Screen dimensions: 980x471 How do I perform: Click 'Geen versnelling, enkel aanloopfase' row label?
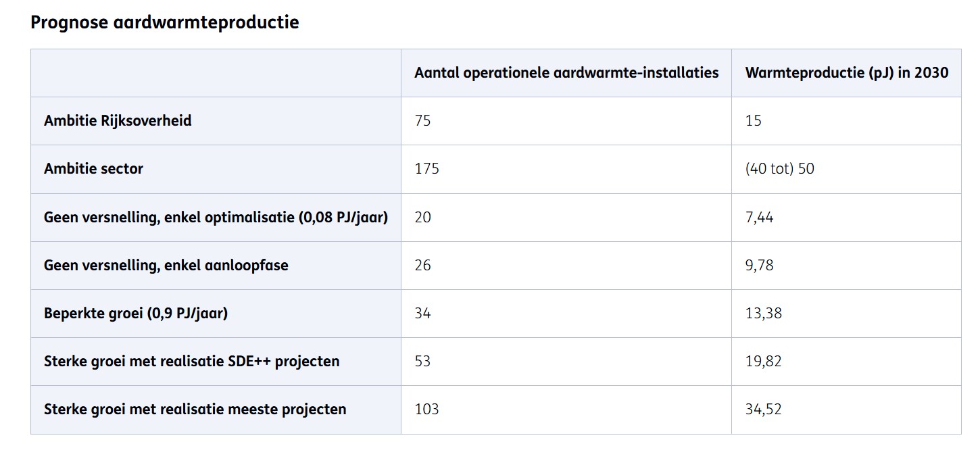coord(166,266)
